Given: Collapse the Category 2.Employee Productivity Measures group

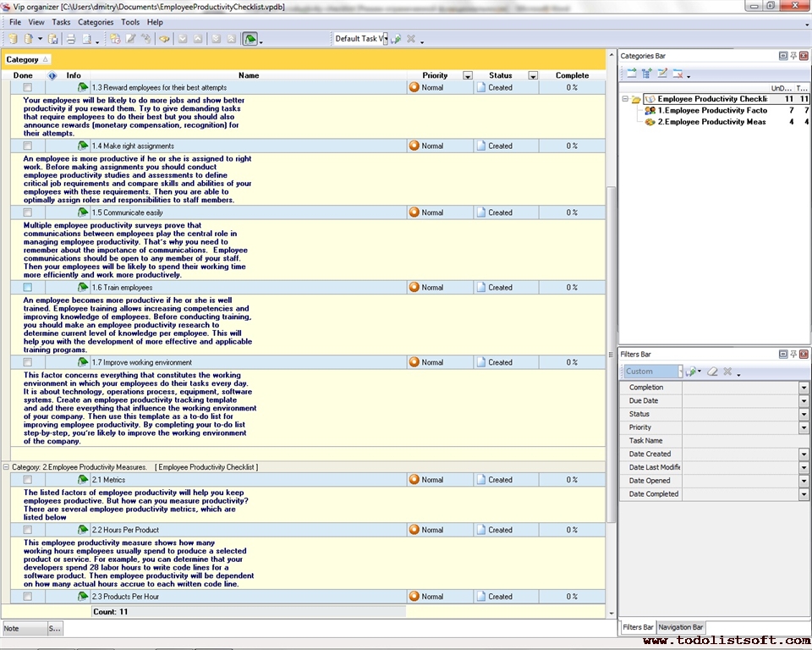Looking at the screenshot, I should [7, 466].
